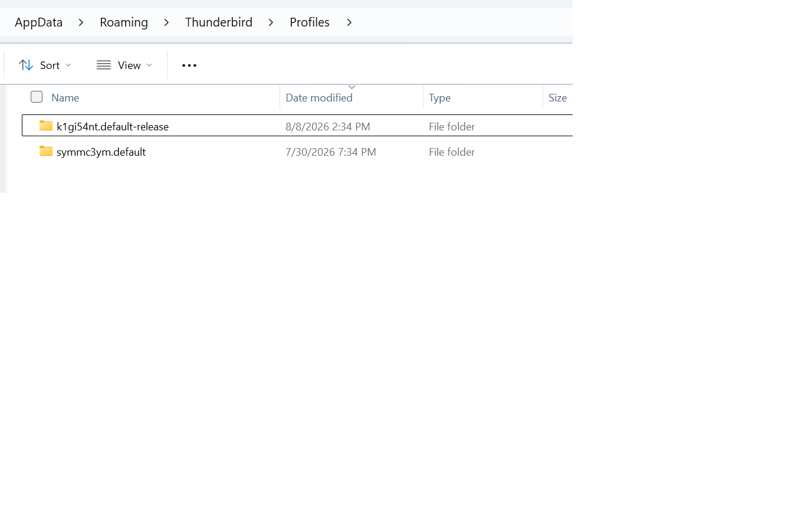Click the 8/8/2026 2:34 PM date cell
This screenshot has width=798, height=532.
point(328,126)
